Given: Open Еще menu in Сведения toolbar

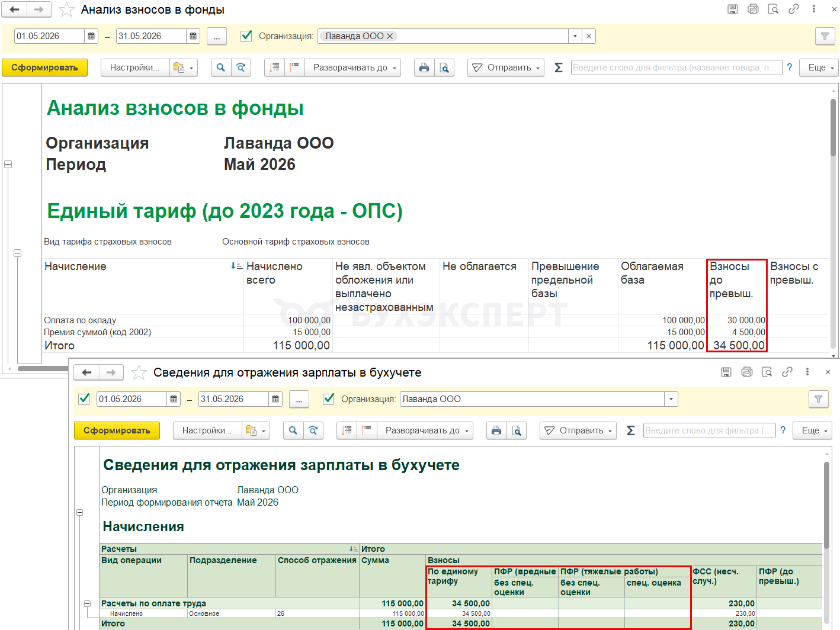Looking at the screenshot, I should (813, 430).
